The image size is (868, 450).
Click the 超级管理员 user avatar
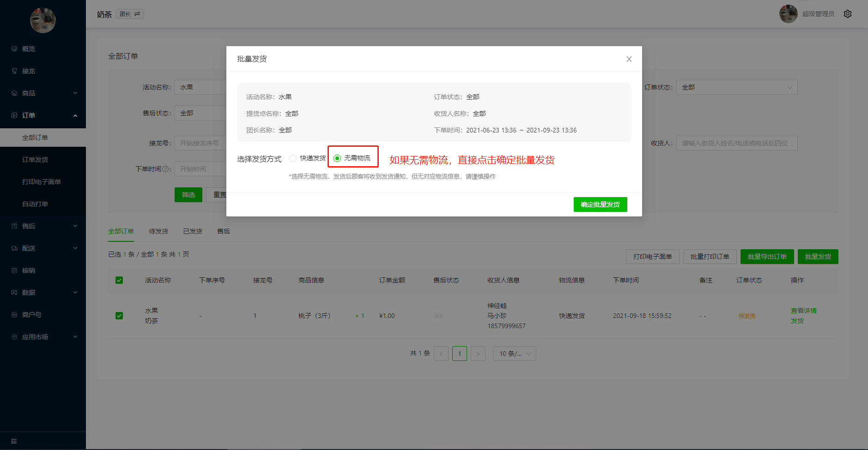[x=789, y=14]
